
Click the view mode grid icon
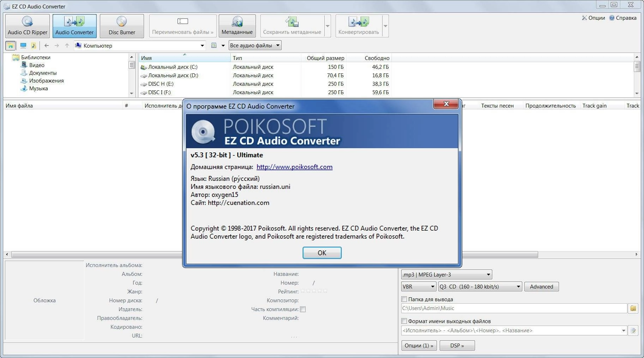(213, 45)
